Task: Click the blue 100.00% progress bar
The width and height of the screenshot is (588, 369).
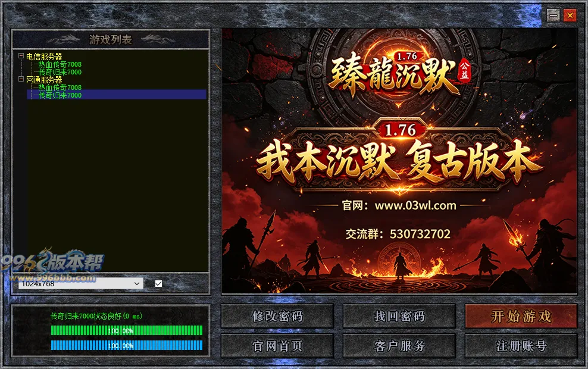Action: point(127,345)
